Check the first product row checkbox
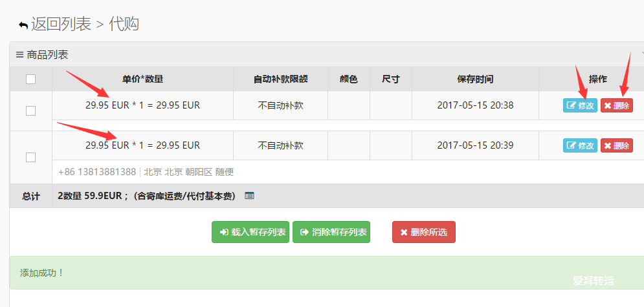The width and height of the screenshot is (644, 307). tap(31, 111)
